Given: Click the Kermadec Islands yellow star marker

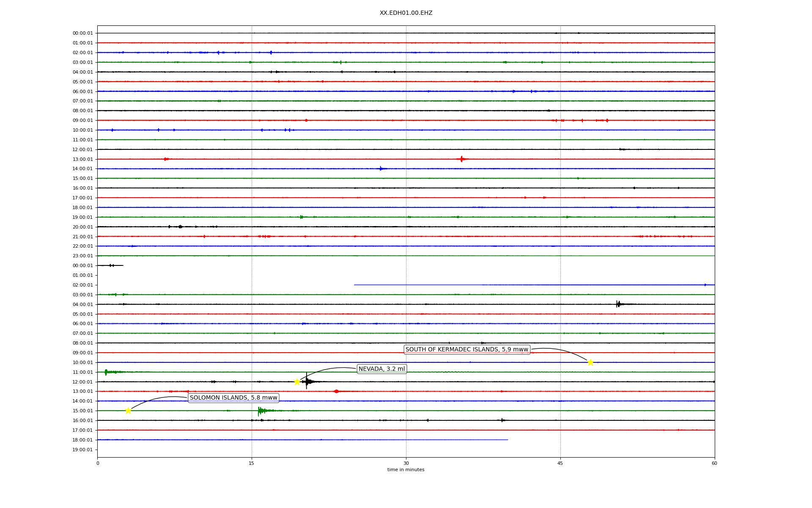Looking at the screenshot, I should (590, 362).
